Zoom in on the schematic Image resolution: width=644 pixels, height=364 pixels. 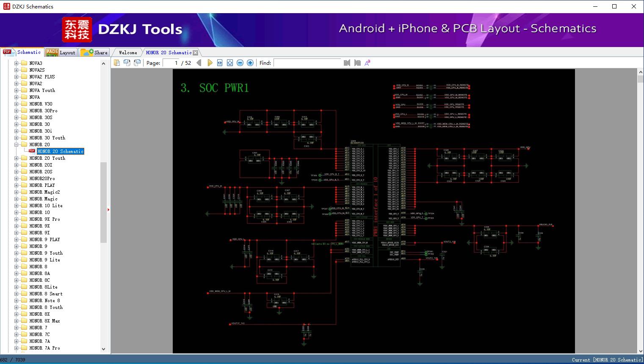pyautogui.click(x=250, y=63)
